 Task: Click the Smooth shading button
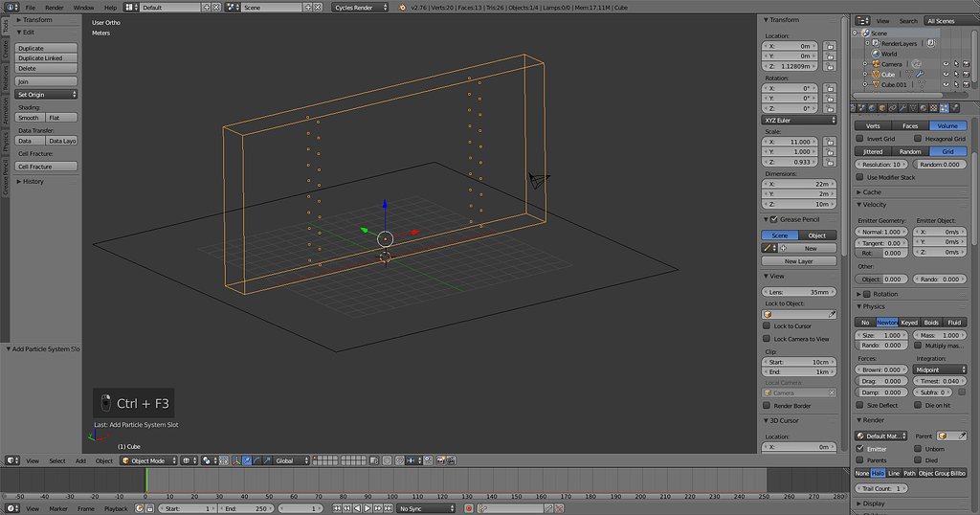[30, 118]
